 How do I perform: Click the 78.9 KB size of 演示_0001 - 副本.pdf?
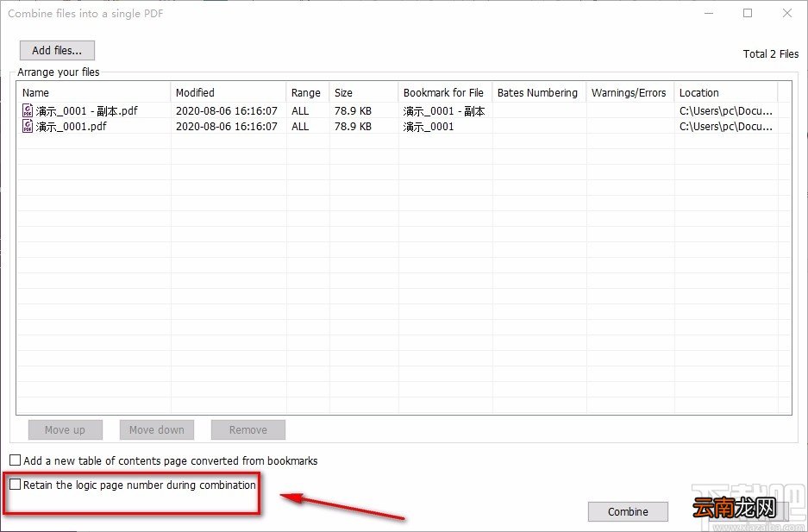[353, 110]
